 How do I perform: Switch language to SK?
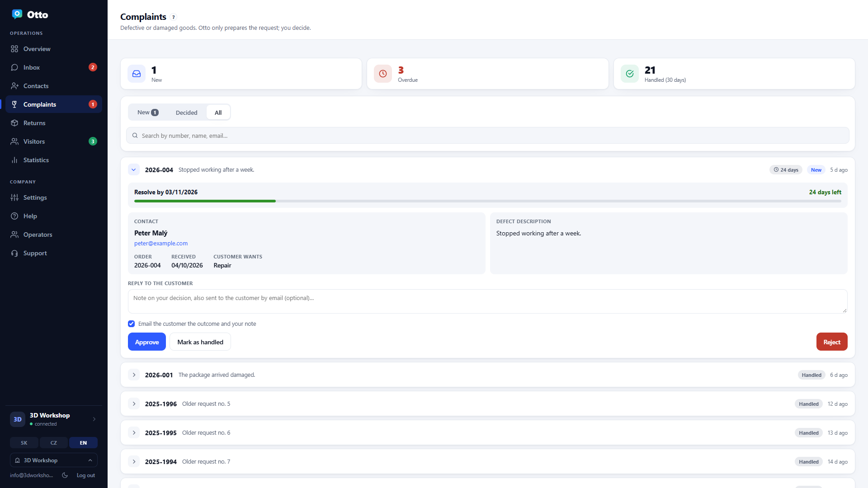click(x=24, y=443)
